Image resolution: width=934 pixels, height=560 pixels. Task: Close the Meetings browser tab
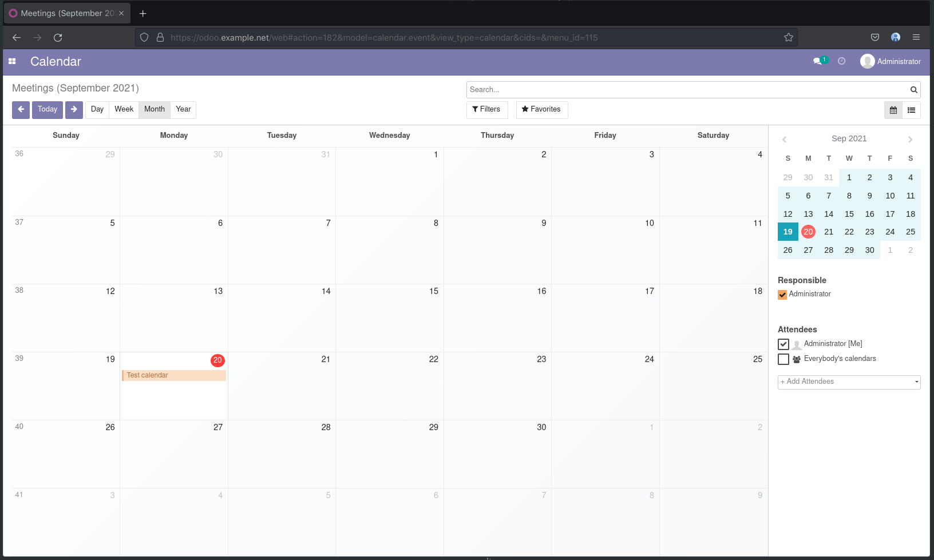pyautogui.click(x=121, y=13)
